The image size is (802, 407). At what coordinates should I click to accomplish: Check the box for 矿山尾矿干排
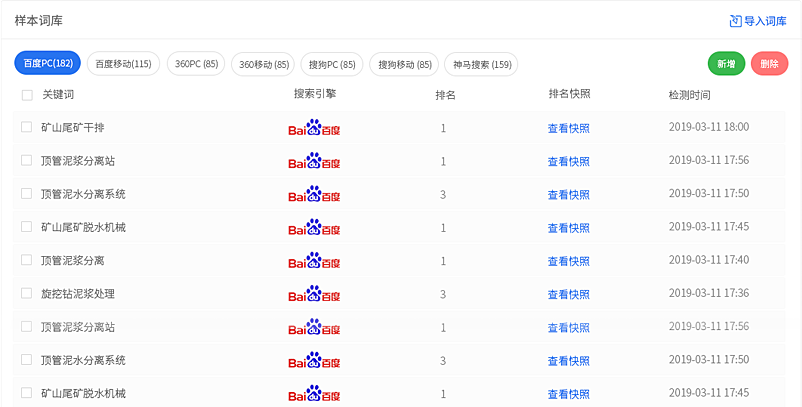pyautogui.click(x=27, y=127)
